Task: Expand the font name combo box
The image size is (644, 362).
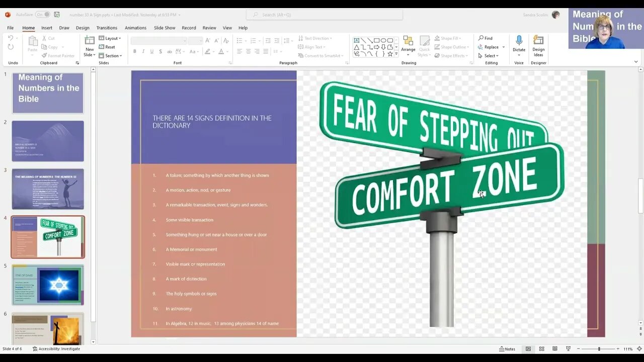Action: tap(185, 41)
